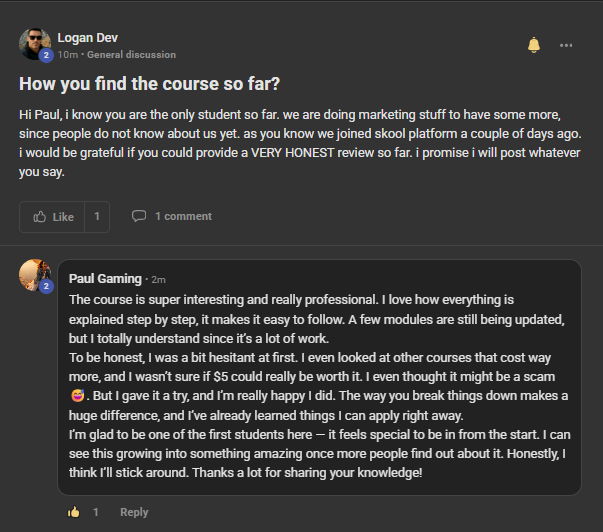
Task: Toggle the post notification bell
Action: tap(533, 45)
